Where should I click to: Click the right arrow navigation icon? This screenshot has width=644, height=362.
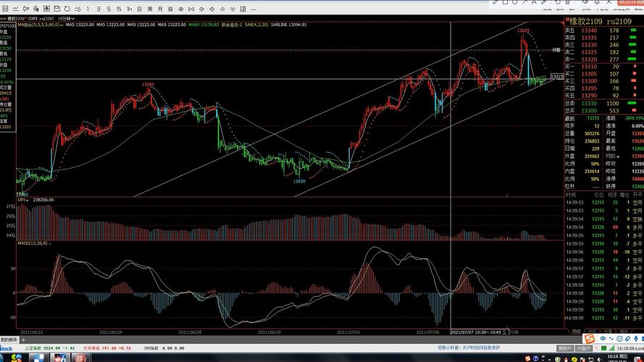click(212, 9)
